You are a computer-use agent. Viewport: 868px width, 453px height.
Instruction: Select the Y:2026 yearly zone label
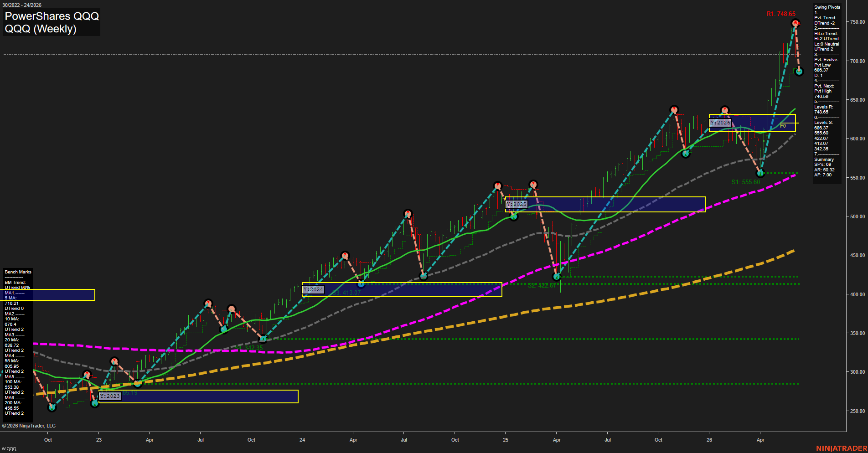pos(720,123)
